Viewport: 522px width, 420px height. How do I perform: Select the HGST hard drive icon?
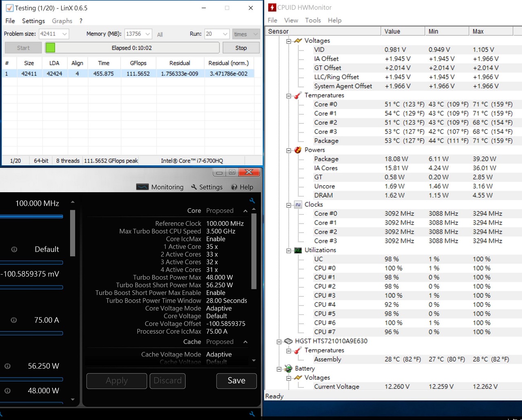tap(288, 341)
